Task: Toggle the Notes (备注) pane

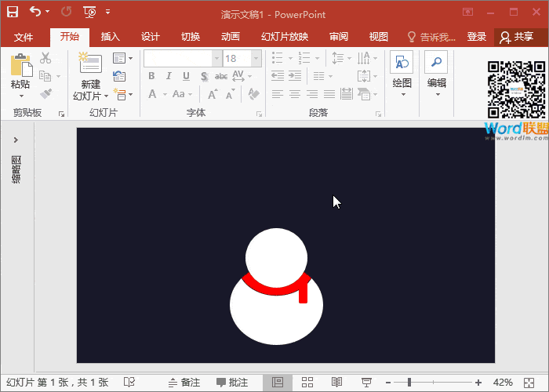Action: [184, 382]
